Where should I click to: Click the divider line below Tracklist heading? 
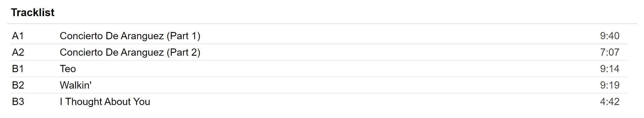tap(322, 23)
